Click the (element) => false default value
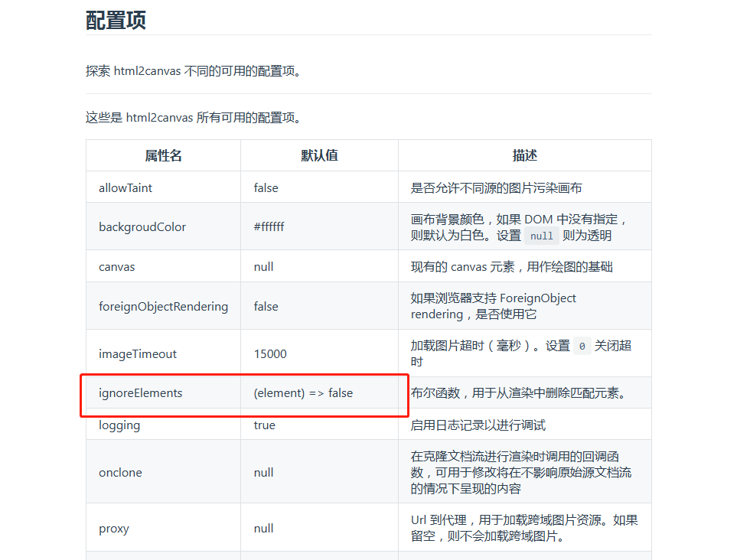The width and height of the screenshot is (750, 560). (303, 393)
